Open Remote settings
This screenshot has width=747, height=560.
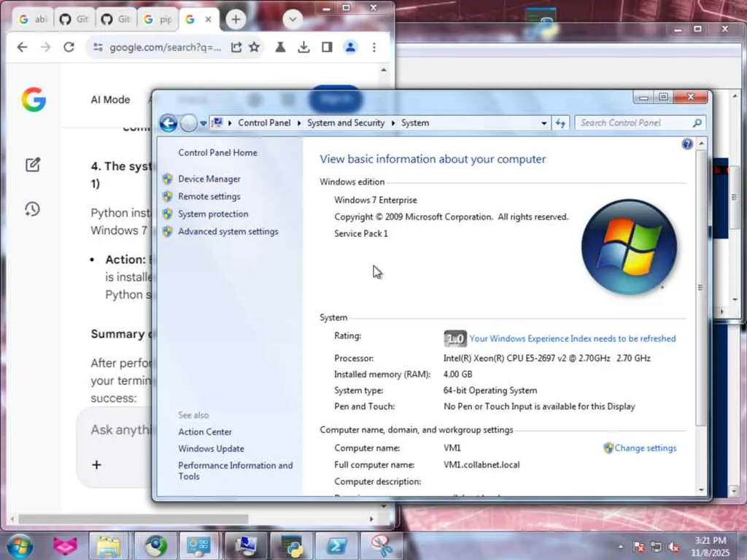pyautogui.click(x=209, y=196)
